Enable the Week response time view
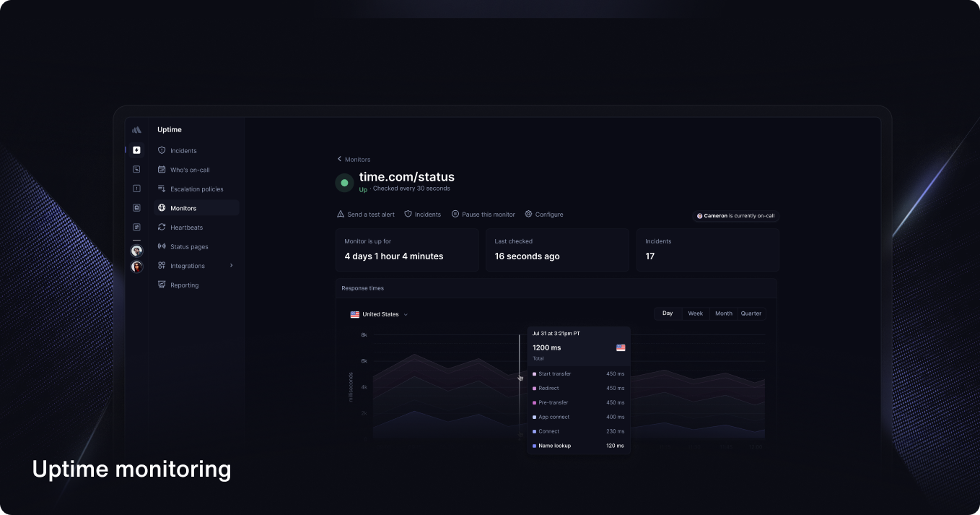The image size is (980, 515). tap(694, 313)
